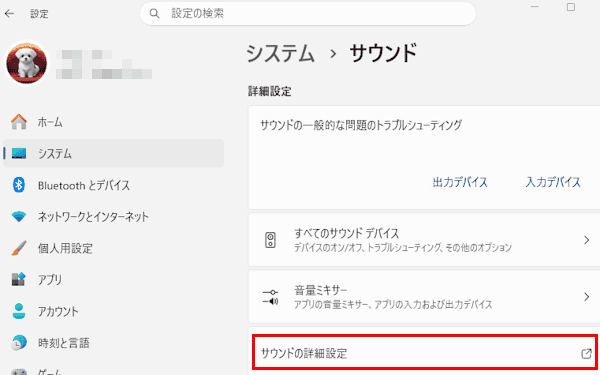Click the 設定 window title text

click(x=39, y=14)
